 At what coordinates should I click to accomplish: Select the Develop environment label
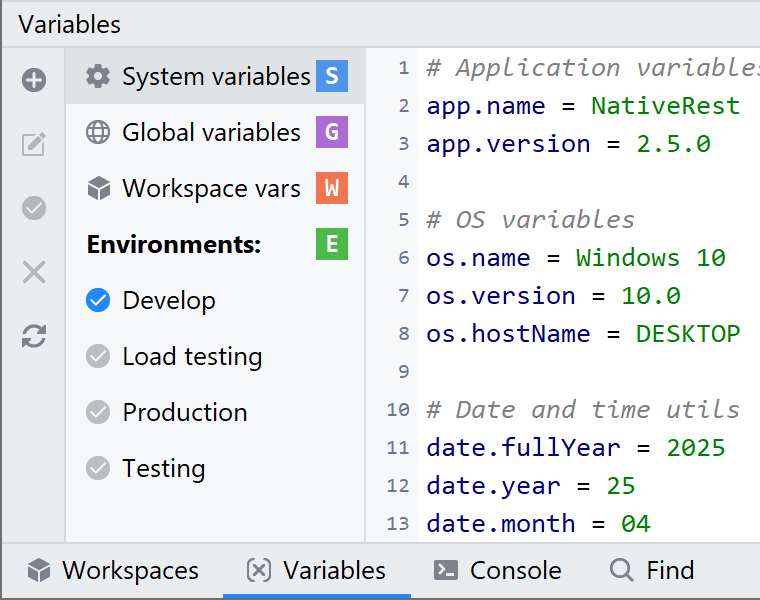169,301
